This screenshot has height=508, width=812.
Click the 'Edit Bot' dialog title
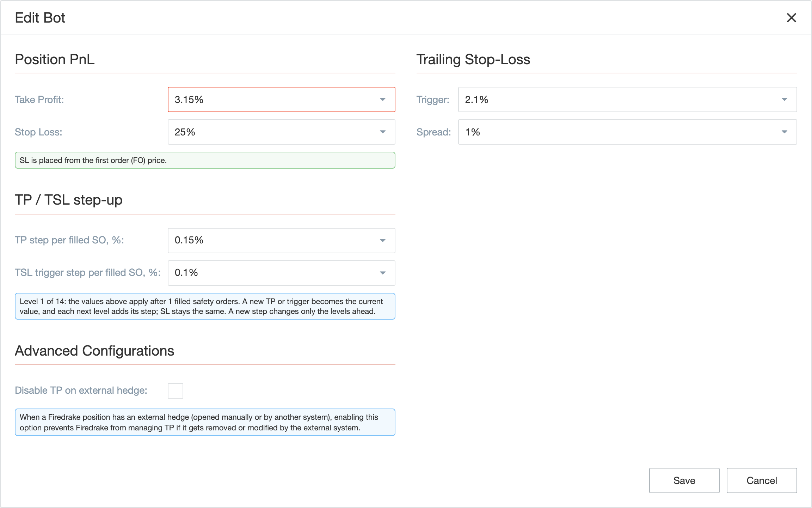tap(40, 18)
